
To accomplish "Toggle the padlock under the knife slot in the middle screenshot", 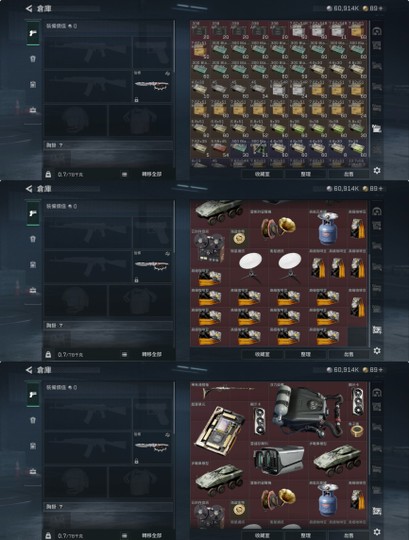I will point(136,280).
